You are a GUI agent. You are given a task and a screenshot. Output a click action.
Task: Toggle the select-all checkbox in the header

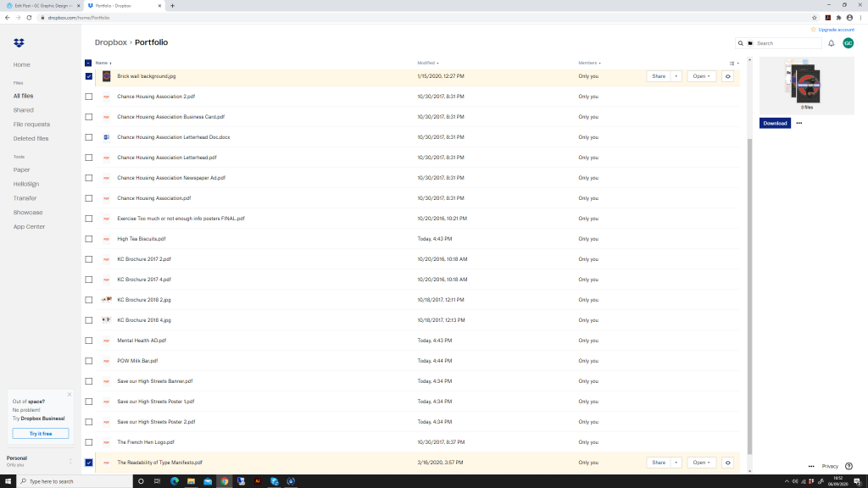(89, 63)
